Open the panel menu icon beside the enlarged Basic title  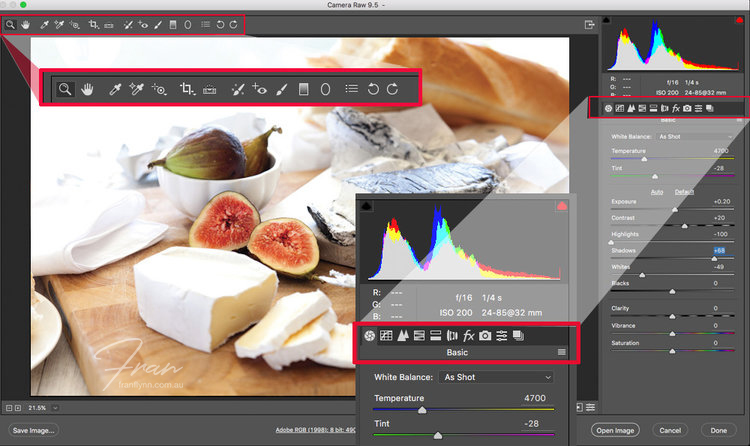tap(562, 352)
